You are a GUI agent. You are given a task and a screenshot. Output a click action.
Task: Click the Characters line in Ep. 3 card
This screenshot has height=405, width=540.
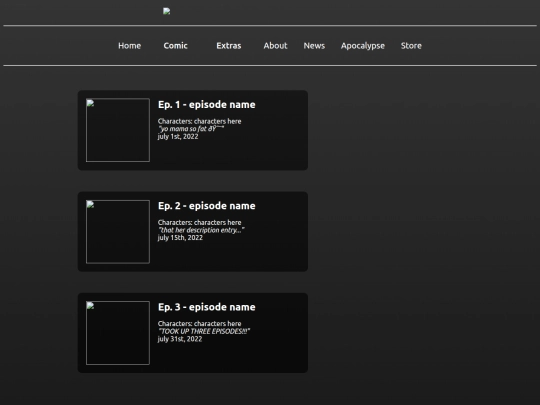click(199, 324)
